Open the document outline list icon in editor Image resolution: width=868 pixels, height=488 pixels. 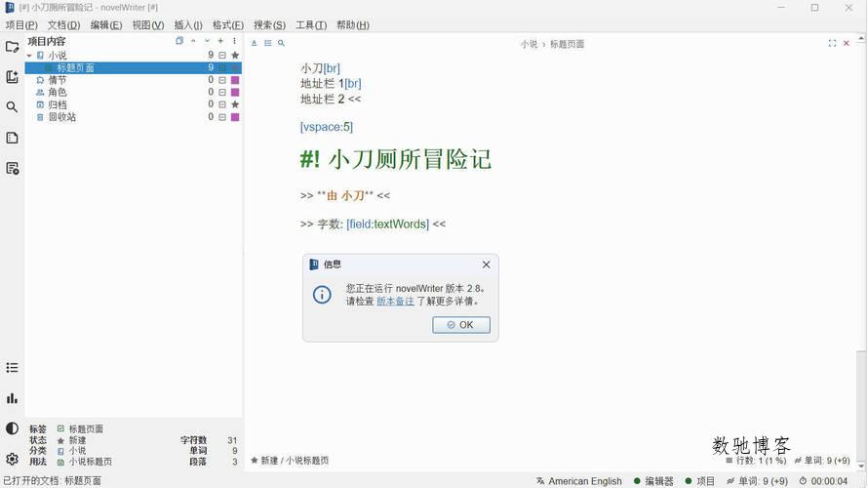coord(268,43)
